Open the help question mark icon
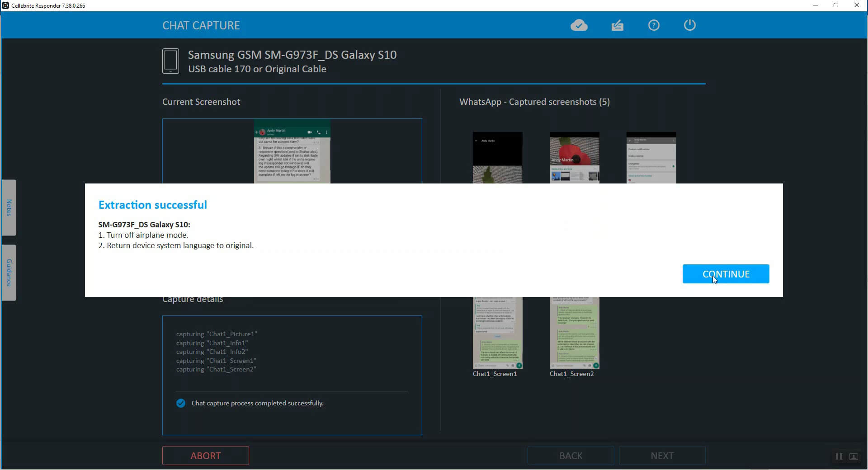Image resolution: width=868 pixels, height=470 pixels. (654, 25)
